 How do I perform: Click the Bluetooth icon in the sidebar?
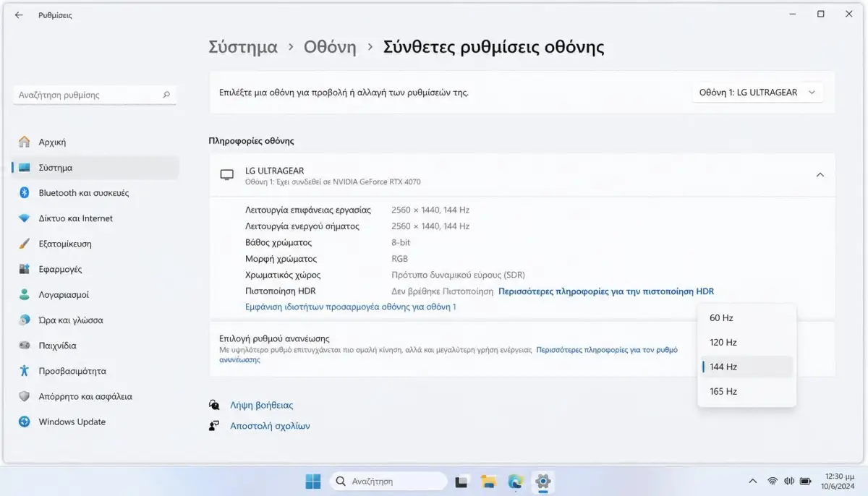[25, 193]
